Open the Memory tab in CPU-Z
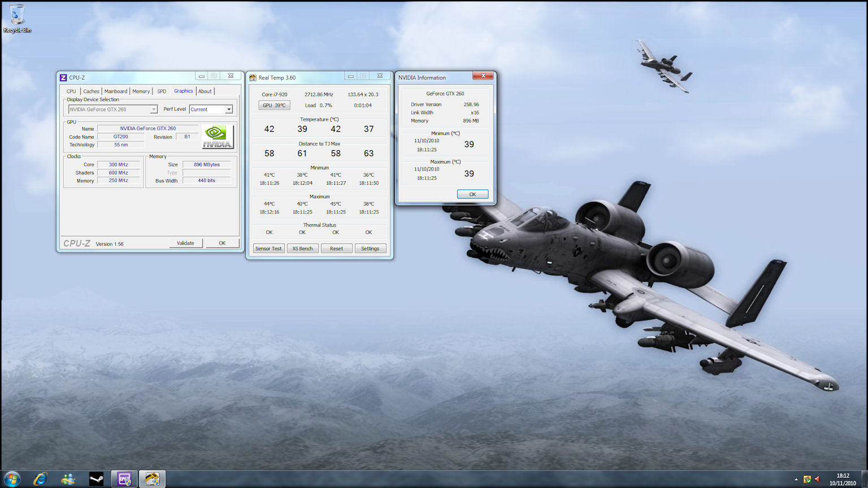868x488 pixels. point(141,91)
